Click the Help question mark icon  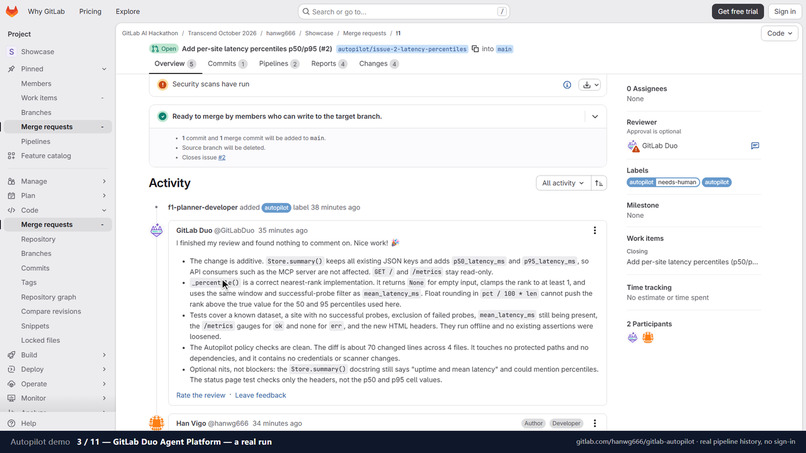[11, 423]
